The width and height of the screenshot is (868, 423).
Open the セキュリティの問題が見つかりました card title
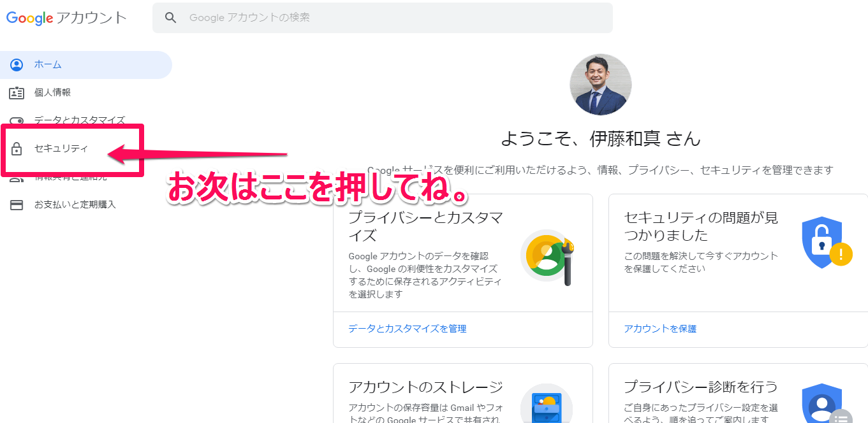point(701,226)
